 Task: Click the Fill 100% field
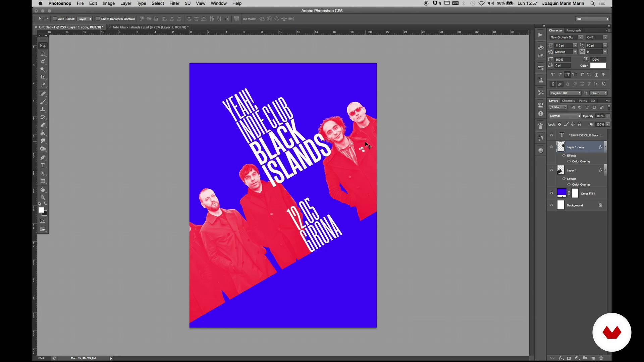pyautogui.click(x=600, y=125)
